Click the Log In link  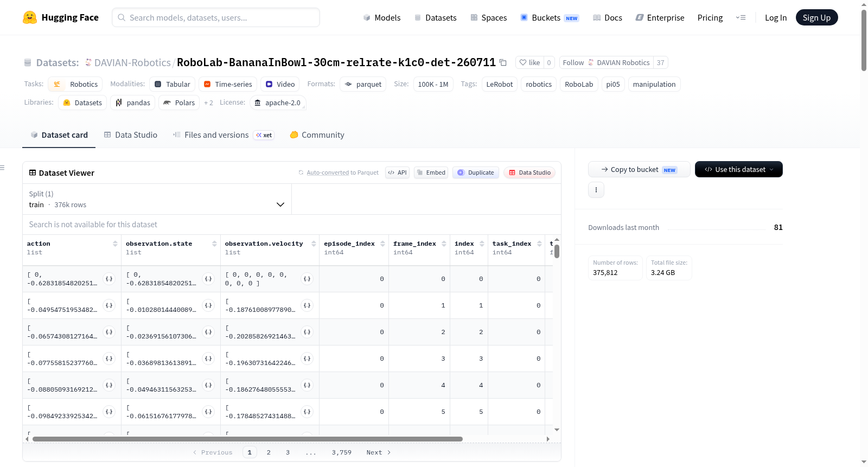pyautogui.click(x=776, y=17)
